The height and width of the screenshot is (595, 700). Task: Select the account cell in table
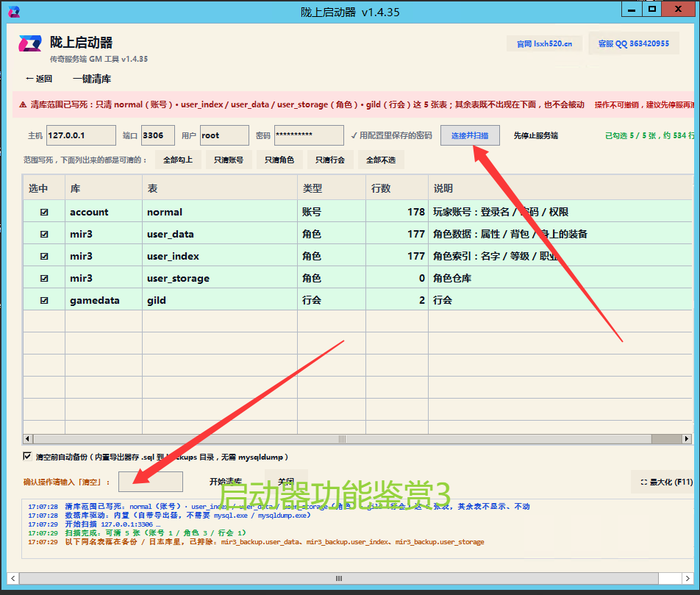pyautogui.click(x=104, y=212)
